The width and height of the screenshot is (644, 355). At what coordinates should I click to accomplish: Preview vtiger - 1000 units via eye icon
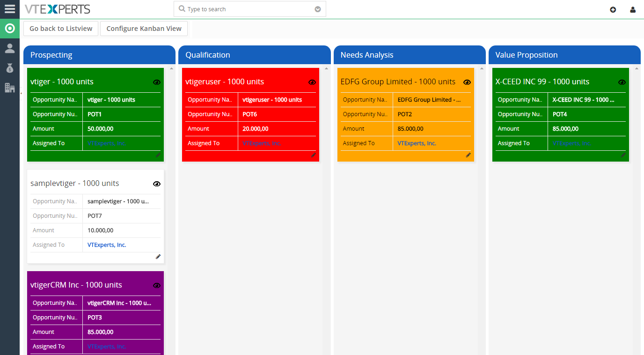coord(157,82)
